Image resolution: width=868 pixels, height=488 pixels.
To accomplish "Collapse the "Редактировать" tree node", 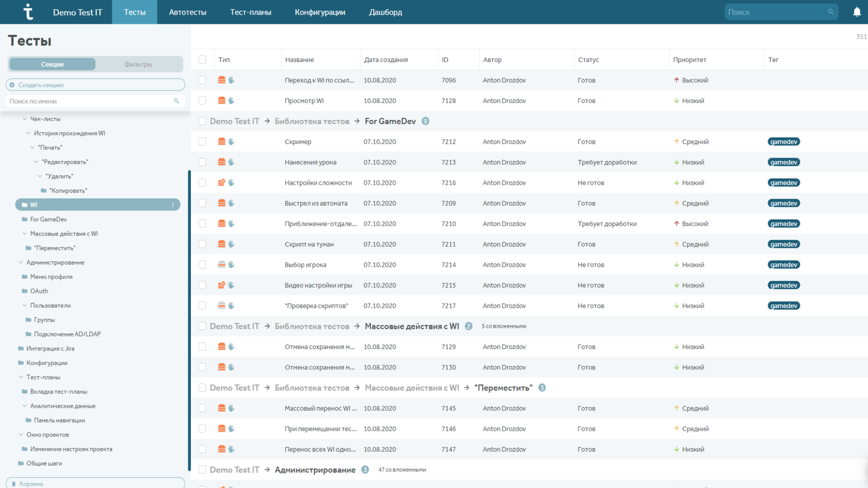I will pos(36,162).
